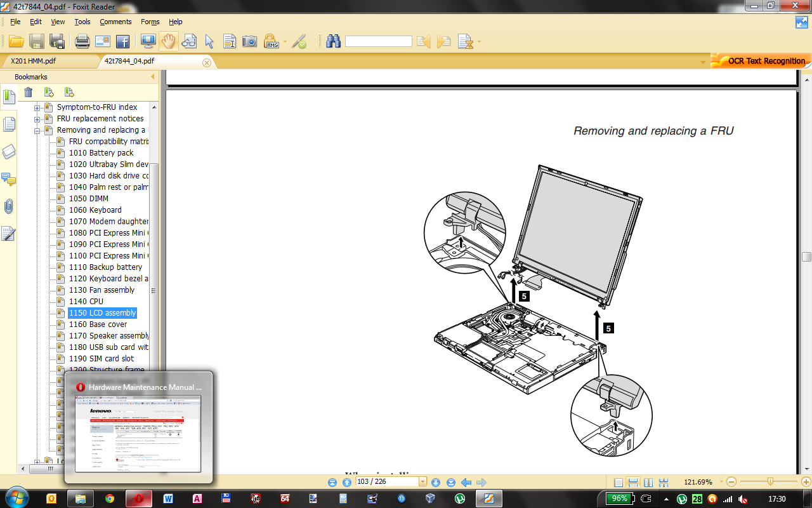Enable Continuous page view mode
This screenshot has height=508, width=812.
point(633,482)
